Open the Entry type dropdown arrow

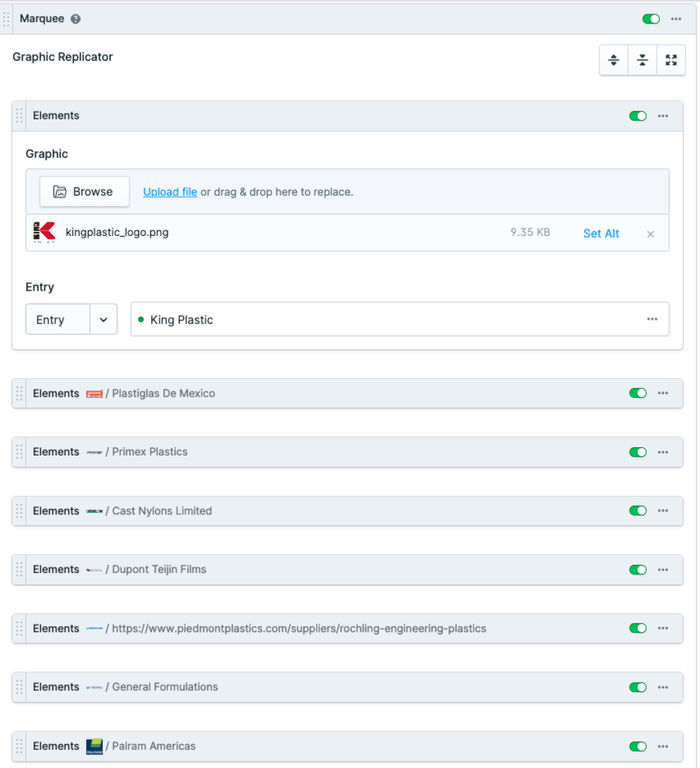pyautogui.click(x=103, y=319)
